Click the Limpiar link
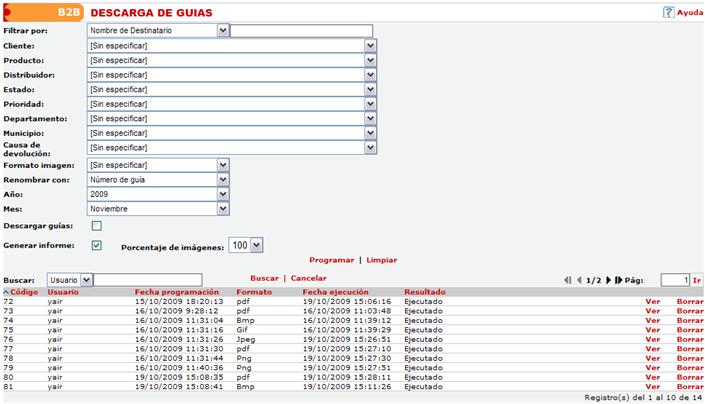This screenshot has width=705, height=404. click(381, 260)
